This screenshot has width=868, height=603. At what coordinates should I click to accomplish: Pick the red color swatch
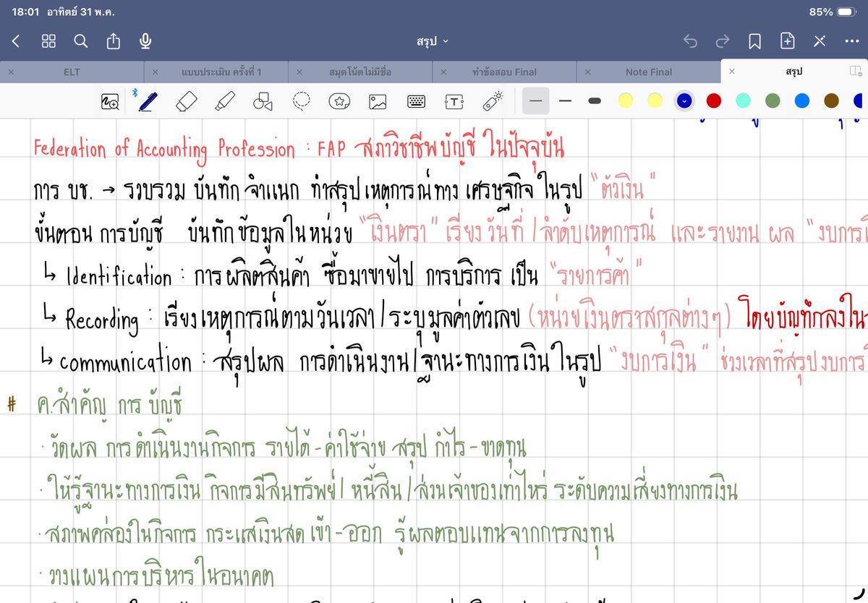point(714,100)
